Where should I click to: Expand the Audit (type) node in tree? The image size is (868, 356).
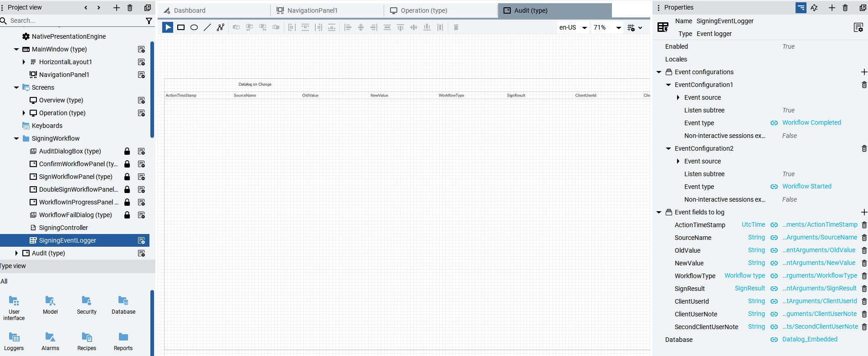[16, 253]
